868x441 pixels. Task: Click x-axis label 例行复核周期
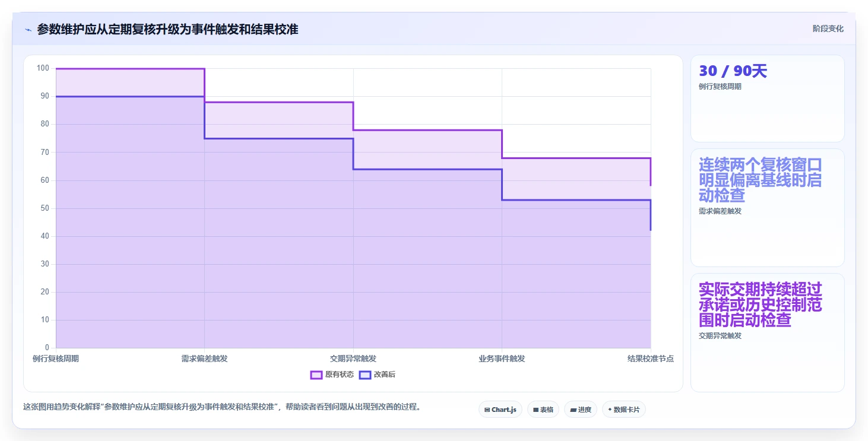[56, 358]
